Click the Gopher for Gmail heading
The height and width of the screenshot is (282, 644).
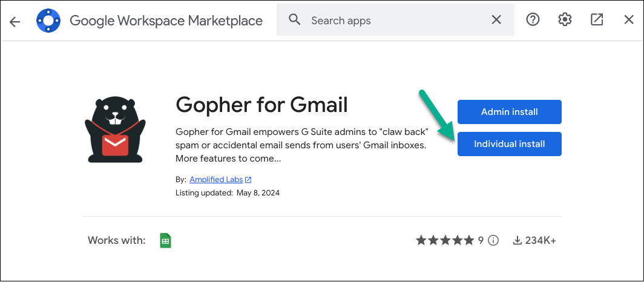tap(261, 105)
